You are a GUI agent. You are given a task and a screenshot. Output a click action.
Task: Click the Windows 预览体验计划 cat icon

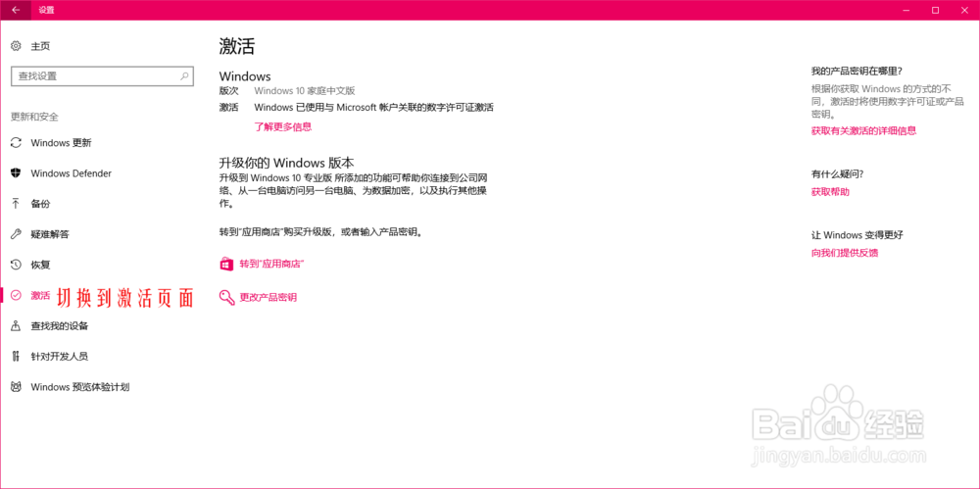pyautogui.click(x=17, y=387)
